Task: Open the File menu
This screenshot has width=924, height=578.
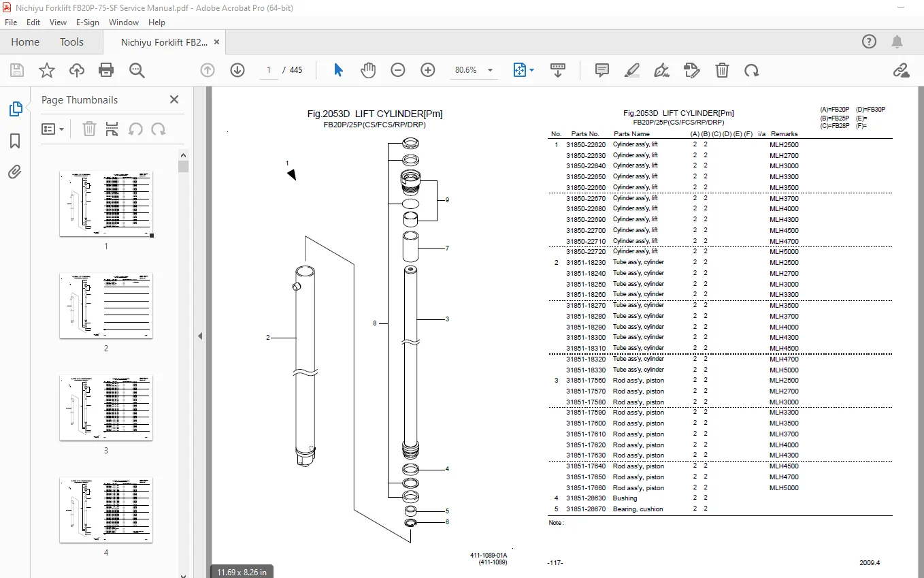Action: click(11, 22)
